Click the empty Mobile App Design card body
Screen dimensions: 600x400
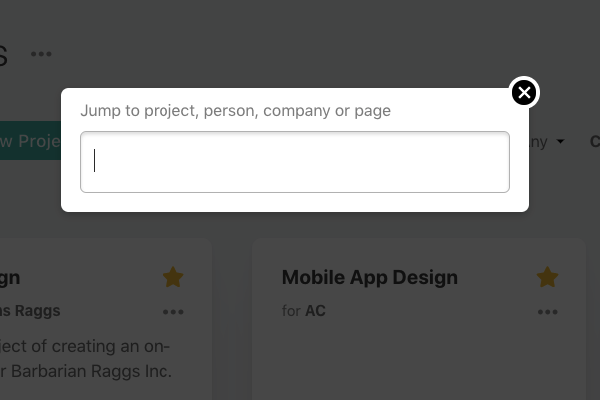click(x=419, y=360)
